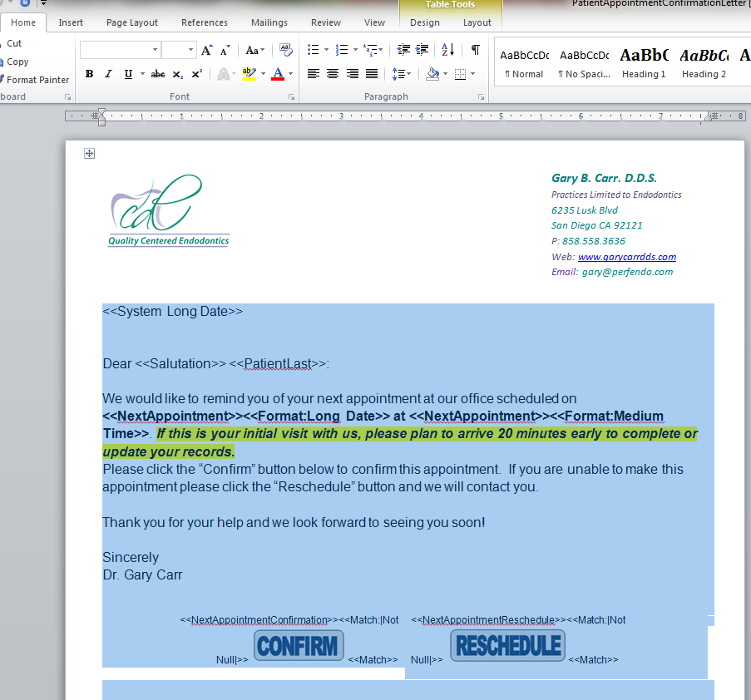
Task: Click the yellow text highlight color button
Action: coord(249,74)
